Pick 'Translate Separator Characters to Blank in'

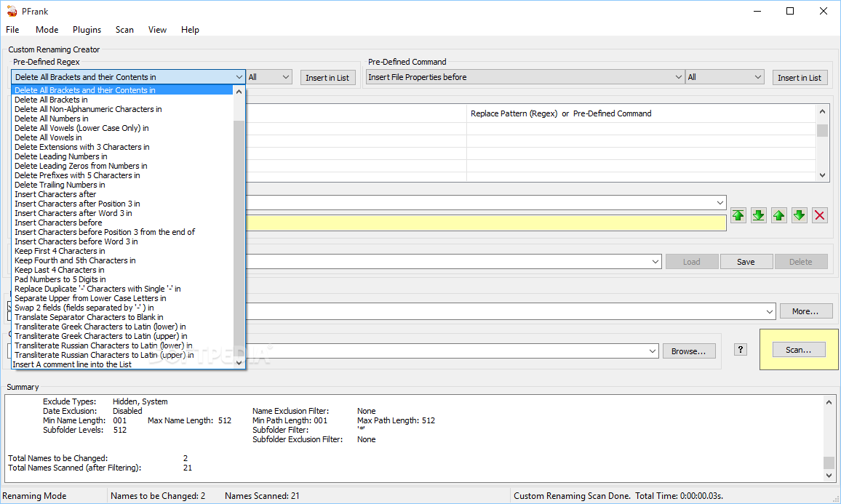pos(122,317)
